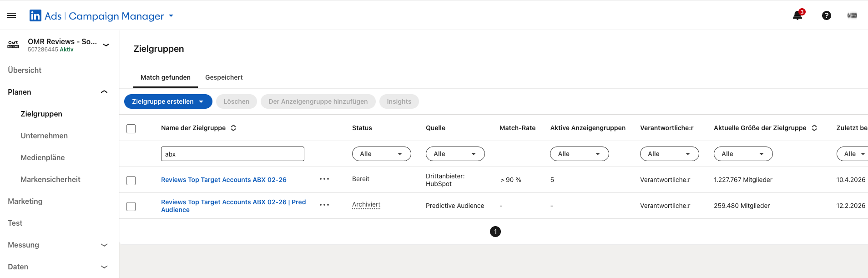The width and height of the screenshot is (868, 278).
Task: Click the 12.2.2026 date cell
Action: click(x=851, y=206)
